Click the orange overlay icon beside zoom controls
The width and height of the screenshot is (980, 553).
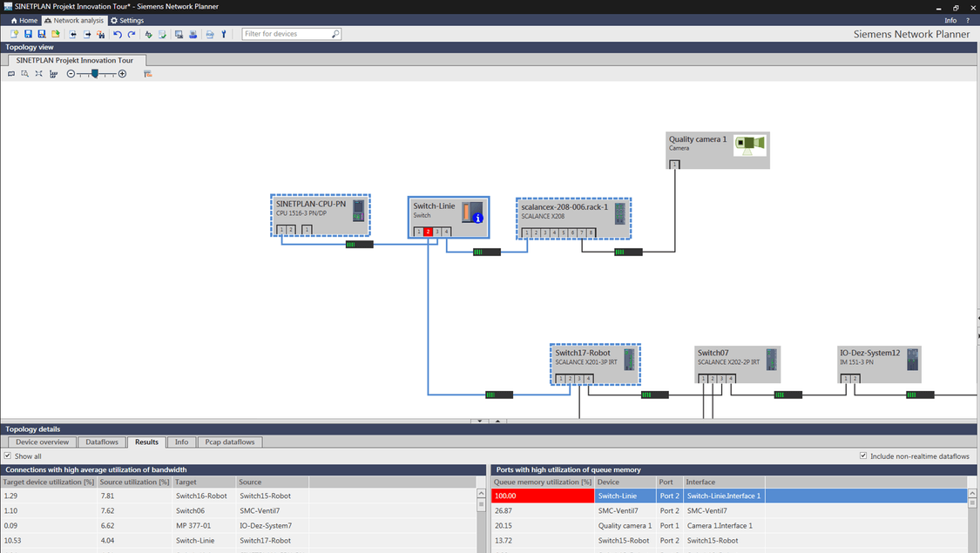click(x=147, y=74)
